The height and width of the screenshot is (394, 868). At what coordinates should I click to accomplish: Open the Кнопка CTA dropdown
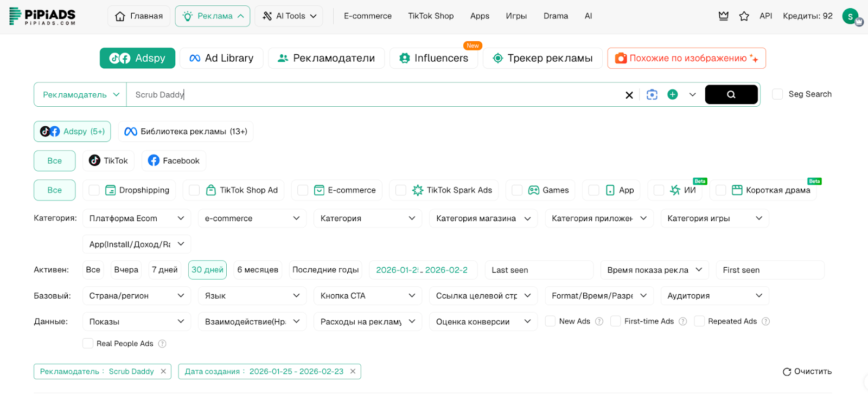[x=367, y=296]
